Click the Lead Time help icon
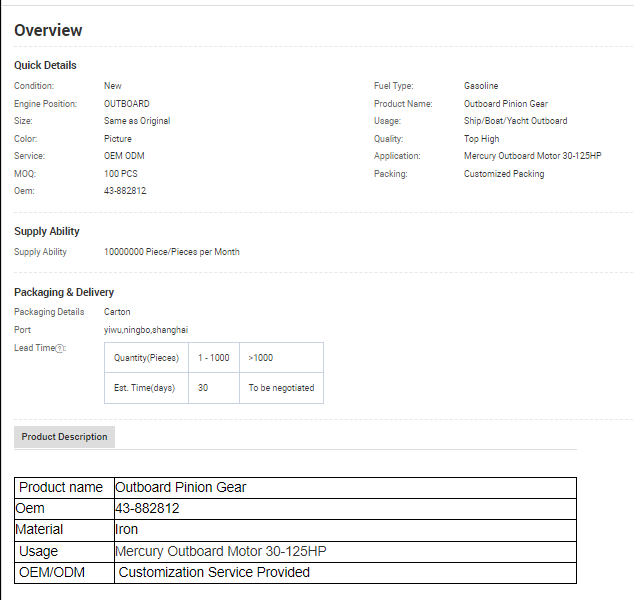634x600 pixels. point(61,348)
